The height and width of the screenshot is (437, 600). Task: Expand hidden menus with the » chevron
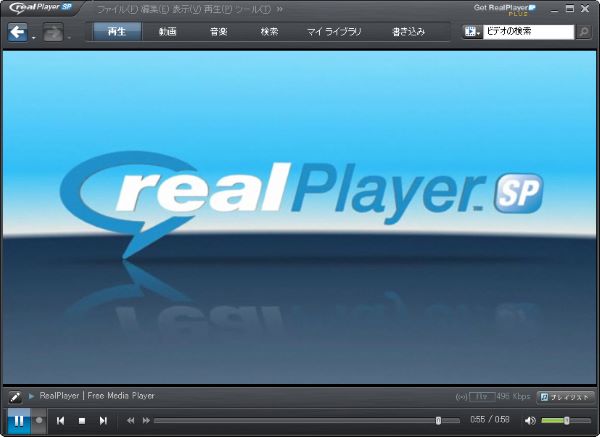click(x=280, y=9)
